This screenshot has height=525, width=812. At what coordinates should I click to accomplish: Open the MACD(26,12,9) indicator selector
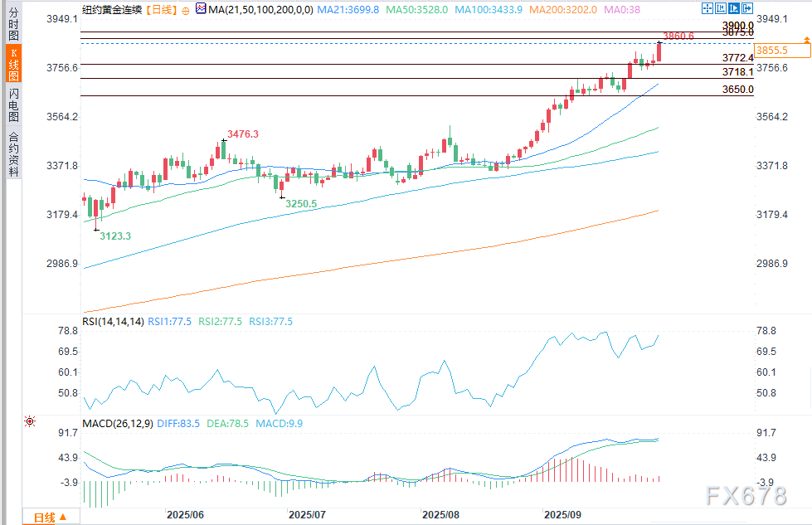[x=116, y=424]
